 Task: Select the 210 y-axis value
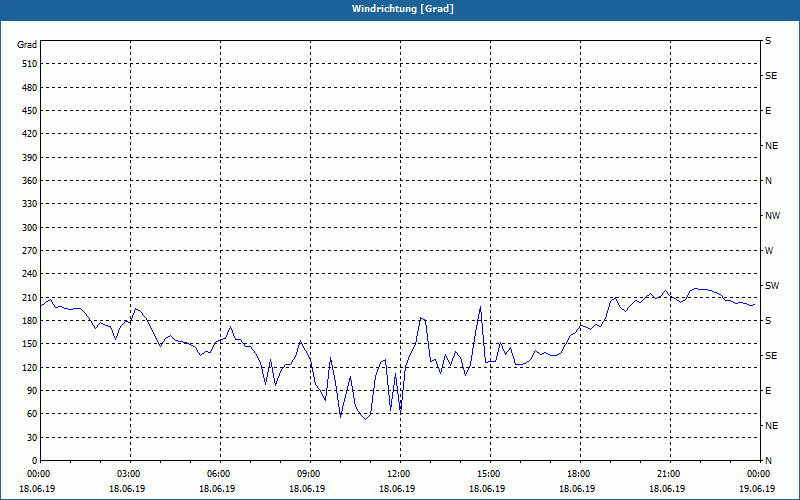30,297
